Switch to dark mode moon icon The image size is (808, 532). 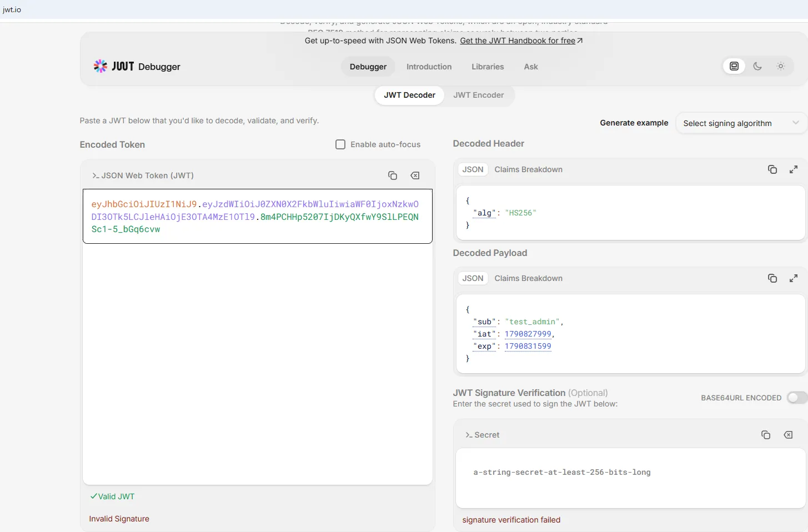point(757,66)
